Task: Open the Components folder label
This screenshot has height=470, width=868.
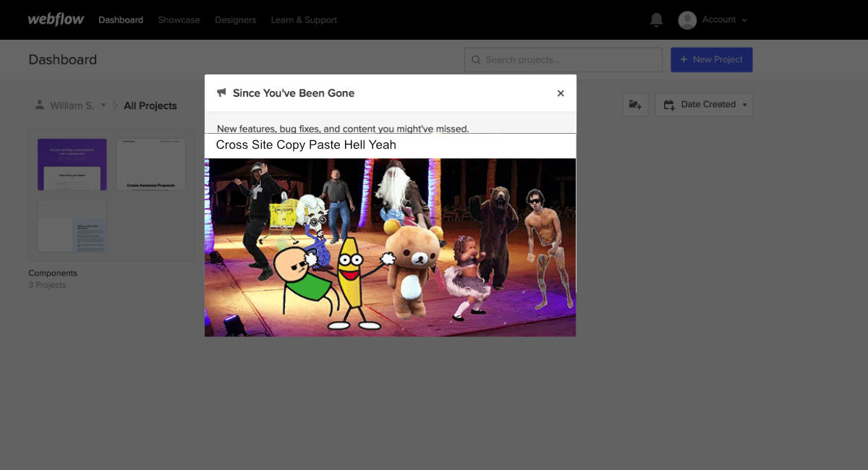Action: (x=53, y=273)
